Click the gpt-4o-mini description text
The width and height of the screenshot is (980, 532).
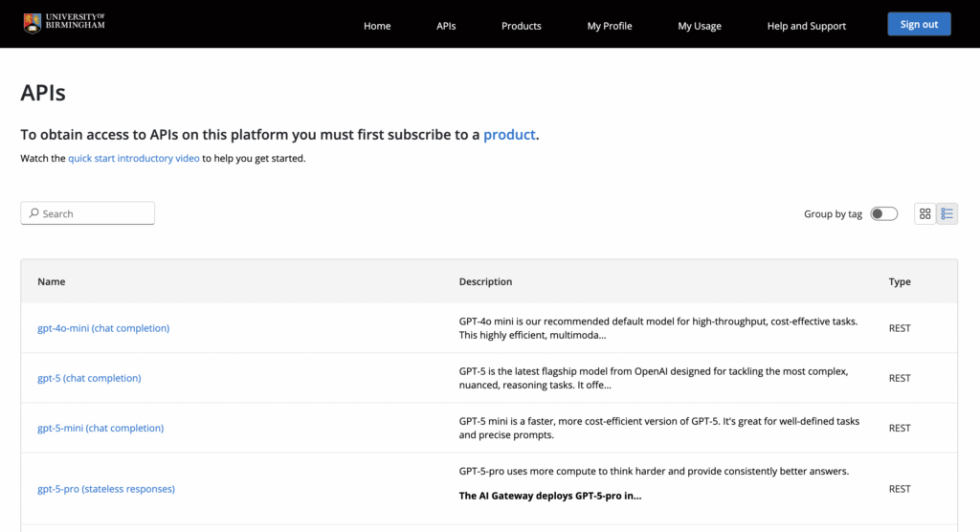[x=658, y=328]
